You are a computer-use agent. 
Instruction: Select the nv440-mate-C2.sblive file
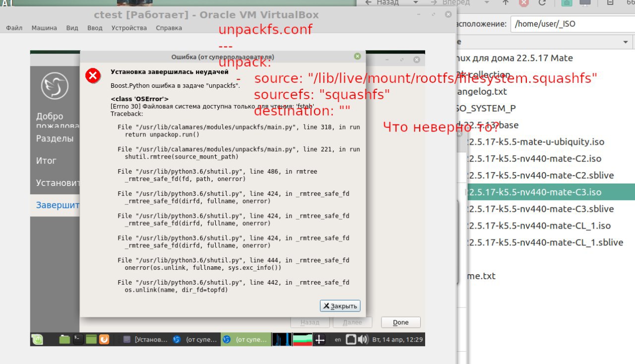pos(541,176)
